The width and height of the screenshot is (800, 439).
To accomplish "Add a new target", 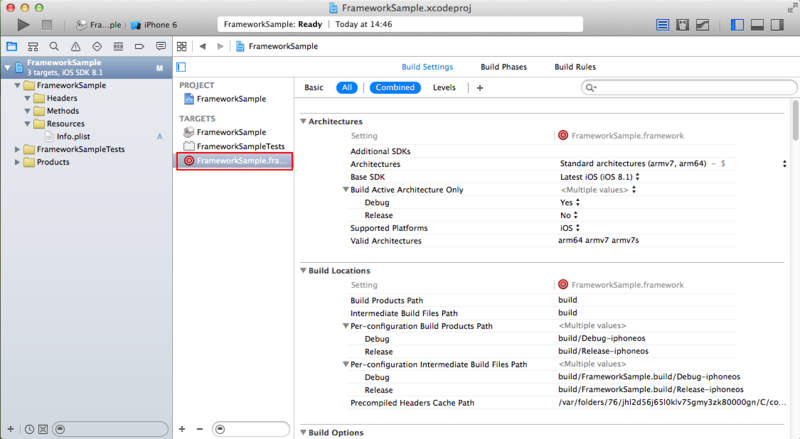I will point(182,429).
